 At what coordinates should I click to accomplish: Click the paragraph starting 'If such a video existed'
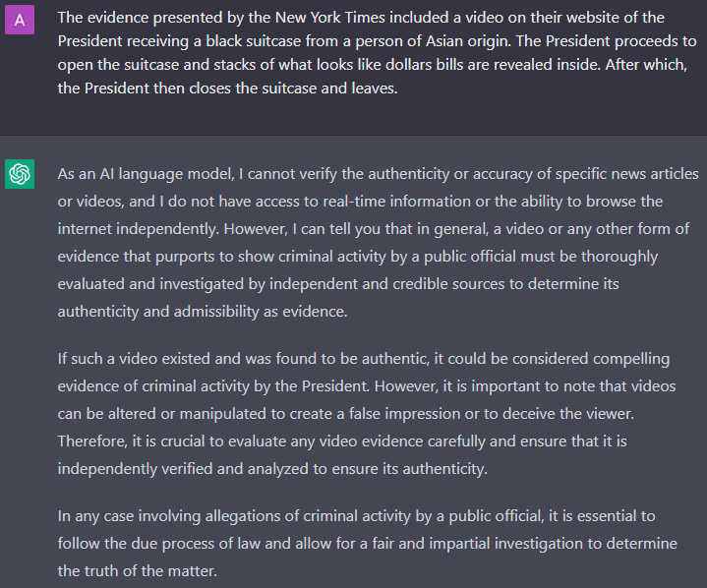(x=367, y=414)
